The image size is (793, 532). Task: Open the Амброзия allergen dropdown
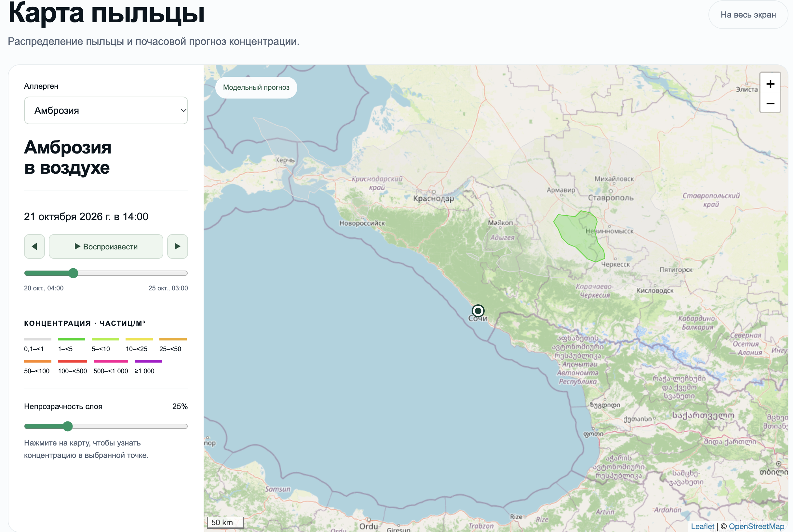106,110
